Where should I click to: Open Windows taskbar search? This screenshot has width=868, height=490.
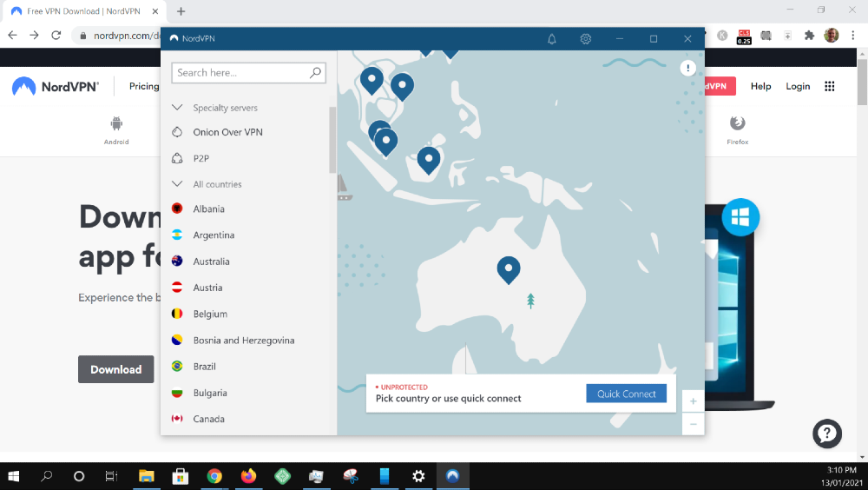point(47,475)
